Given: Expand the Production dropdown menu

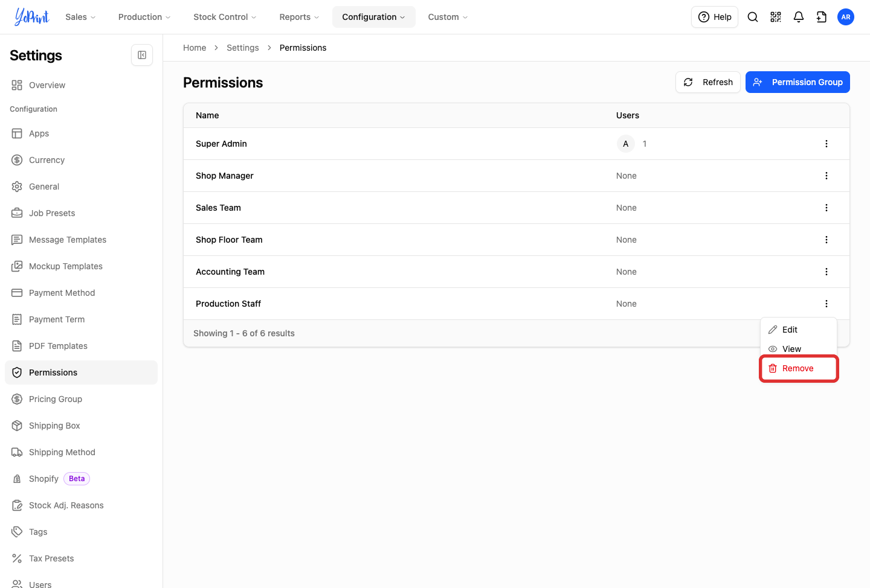Looking at the screenshot, I should tap(144, 17).
